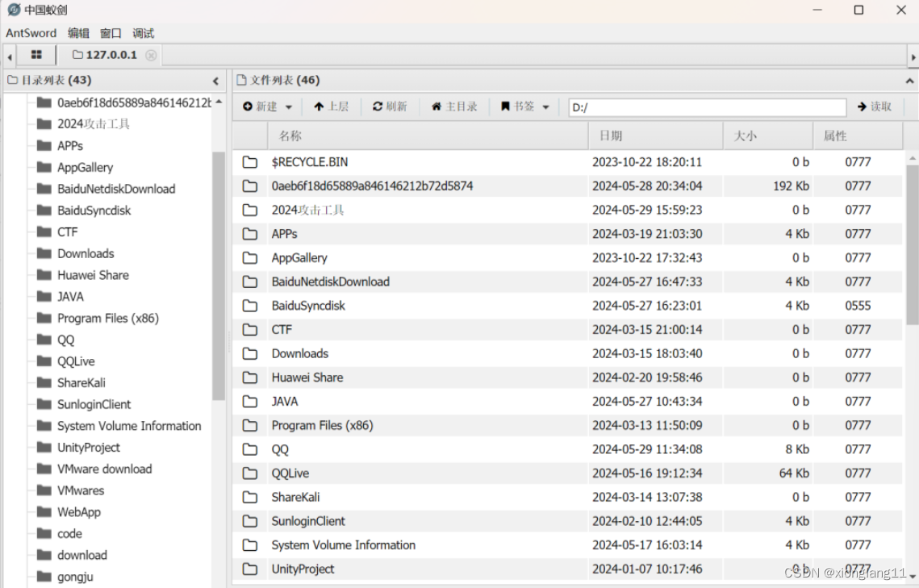Screen dimensions: 919x588
Task: Open the home grid view tab
Action: coord(36,55)
